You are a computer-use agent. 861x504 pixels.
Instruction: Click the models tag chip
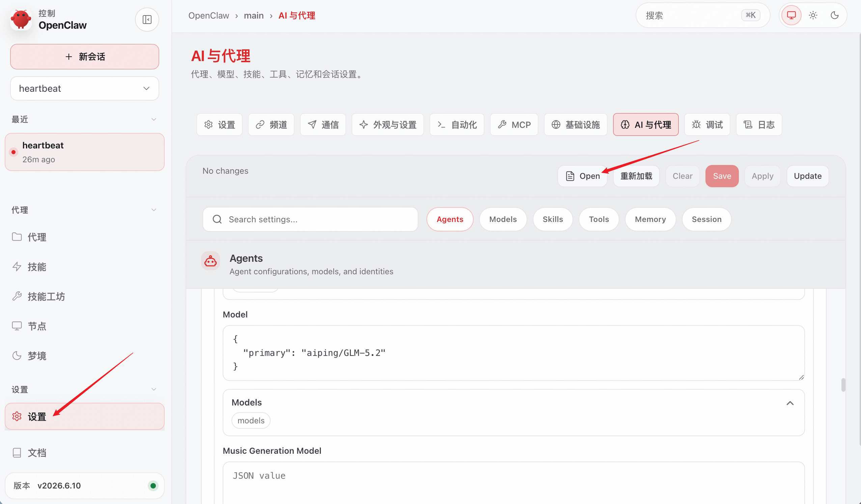pos(251,420)
